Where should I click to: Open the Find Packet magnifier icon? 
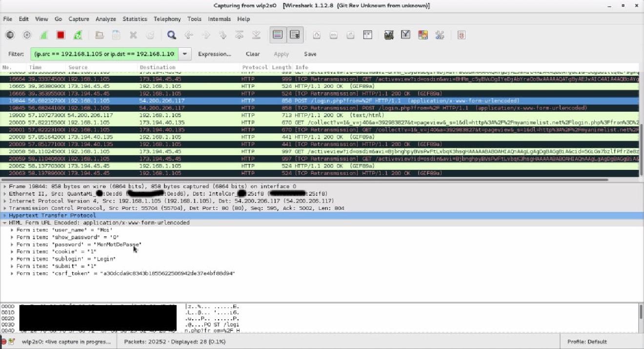click(172, 35)
